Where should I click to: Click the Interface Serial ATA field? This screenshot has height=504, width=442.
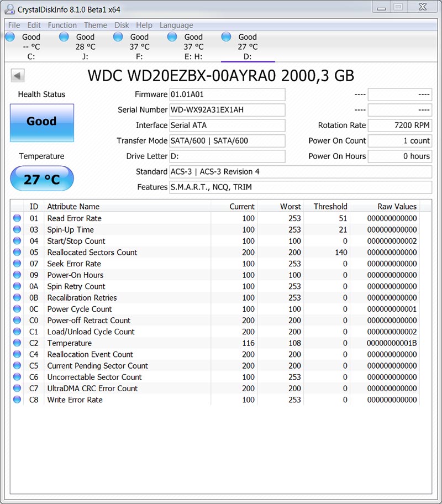point(227,125)
